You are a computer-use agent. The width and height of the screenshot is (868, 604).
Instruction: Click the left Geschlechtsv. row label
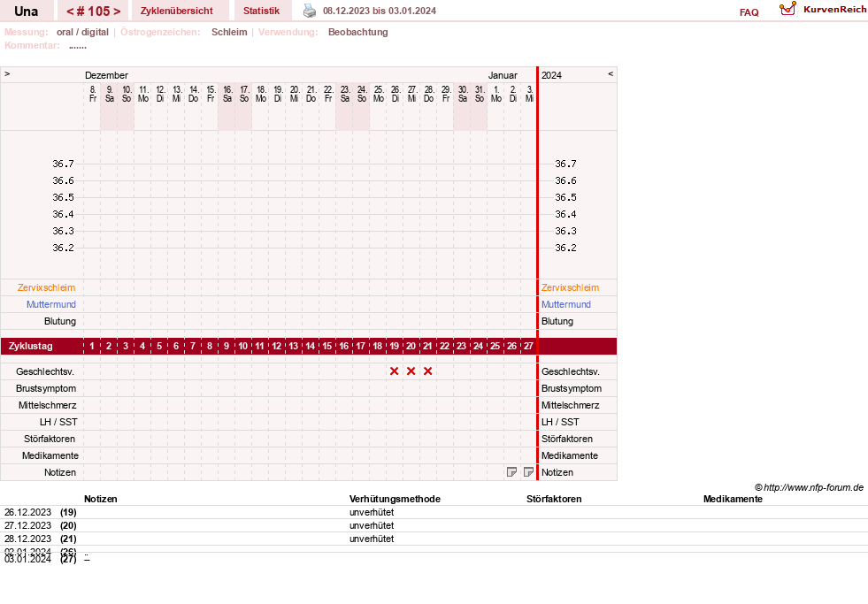click(x=45, y=371)
